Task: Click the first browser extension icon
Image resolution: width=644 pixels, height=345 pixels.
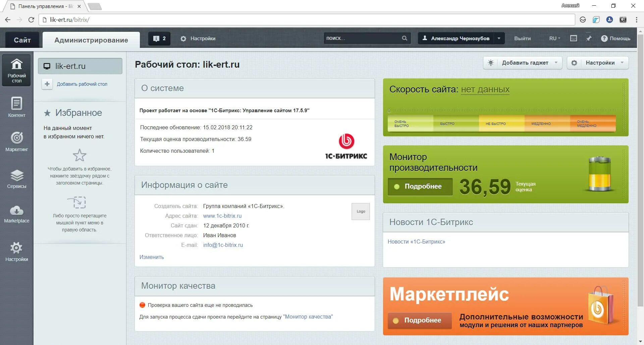Action: pyautogui.click(x=583, y=20)
